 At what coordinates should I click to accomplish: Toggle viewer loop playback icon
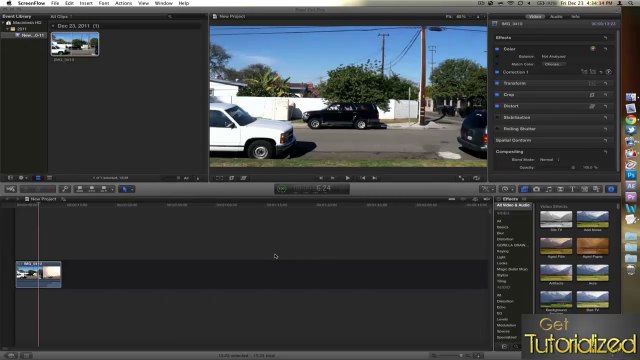(476, 178)
